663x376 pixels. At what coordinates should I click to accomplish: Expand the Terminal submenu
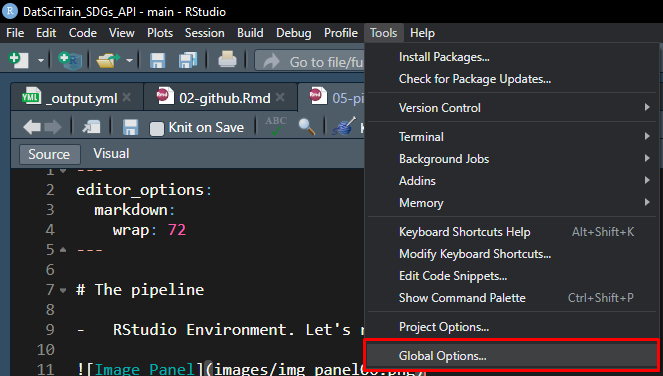[512, 137]
